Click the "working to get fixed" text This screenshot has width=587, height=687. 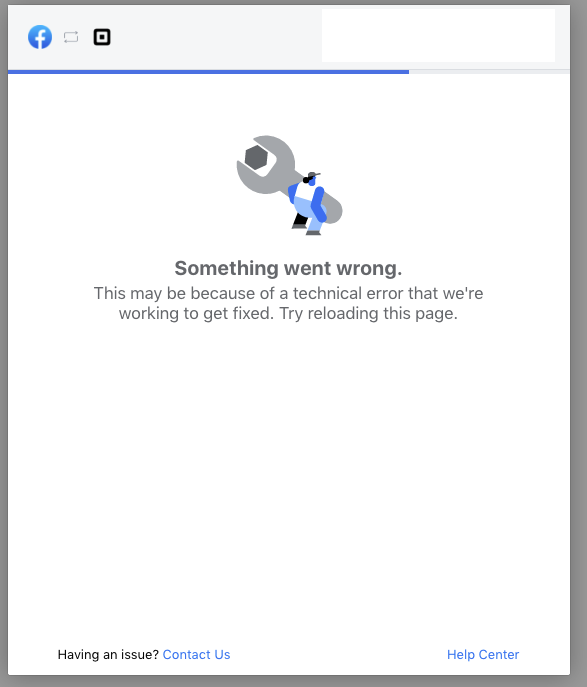pos(196,314)
